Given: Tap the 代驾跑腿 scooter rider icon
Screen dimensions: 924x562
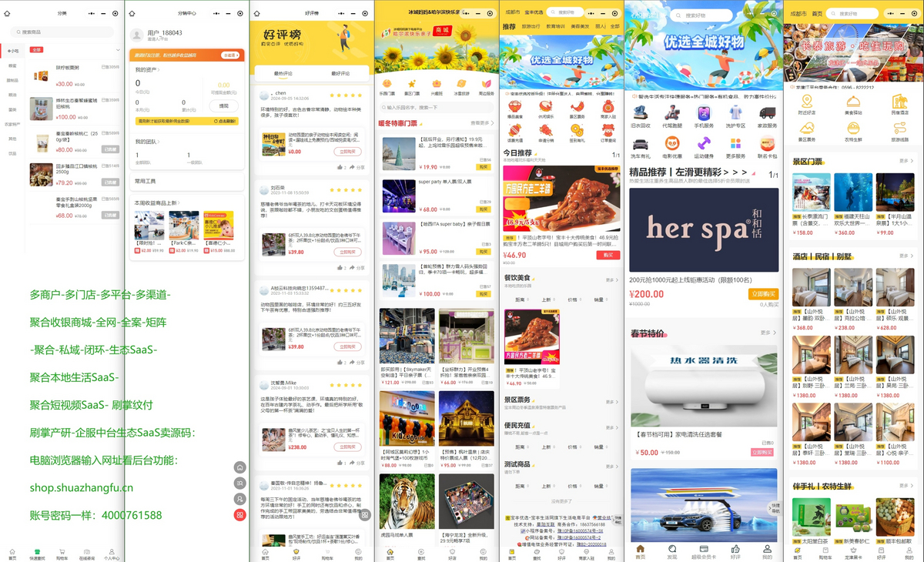Looking at the screenshot, I should (x=672, y=113).
